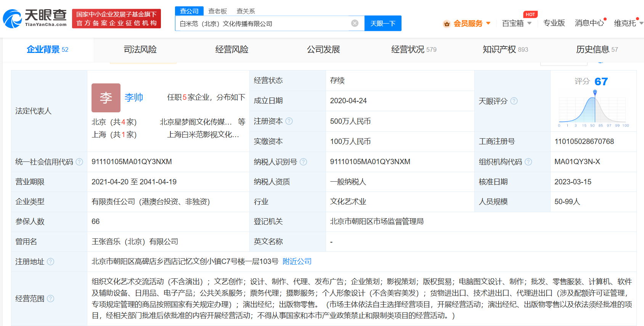The image size is (644, 326).
Task: Open 北京星梦阁文化传媒 company link
Action: pos(196,122)
